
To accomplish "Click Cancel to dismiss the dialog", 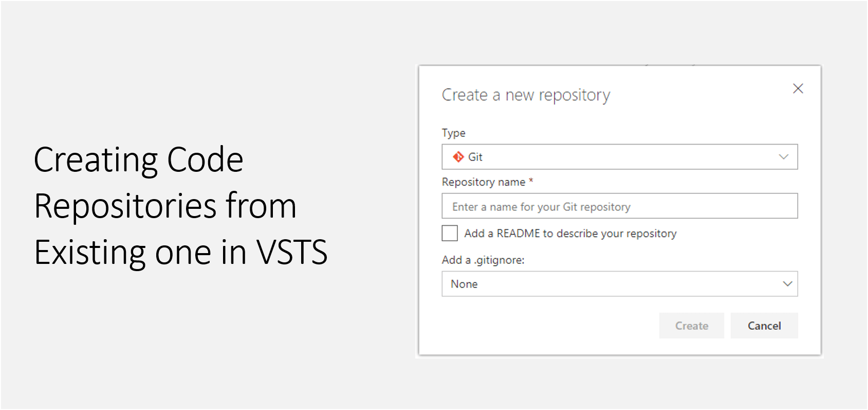I will coord(764,325).
